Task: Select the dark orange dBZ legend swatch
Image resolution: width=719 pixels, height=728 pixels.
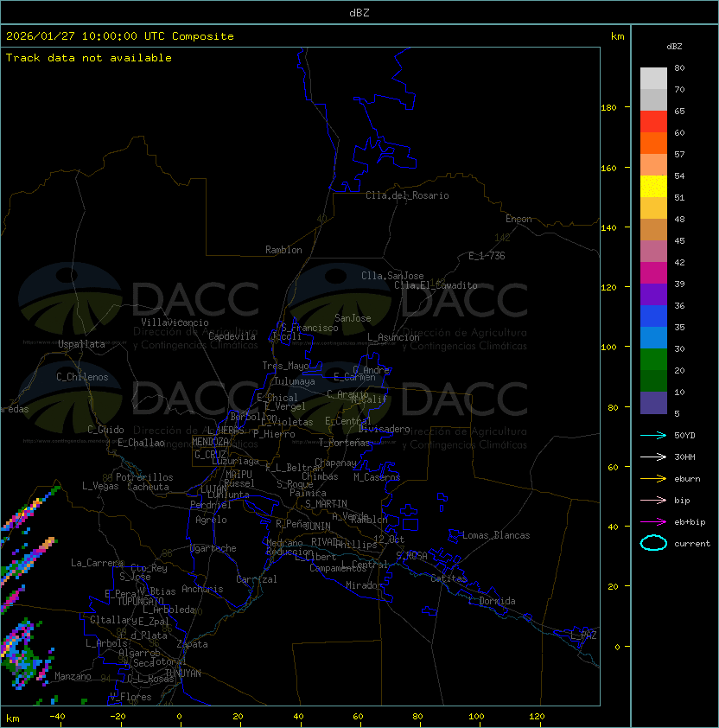Action: point(653,143)
